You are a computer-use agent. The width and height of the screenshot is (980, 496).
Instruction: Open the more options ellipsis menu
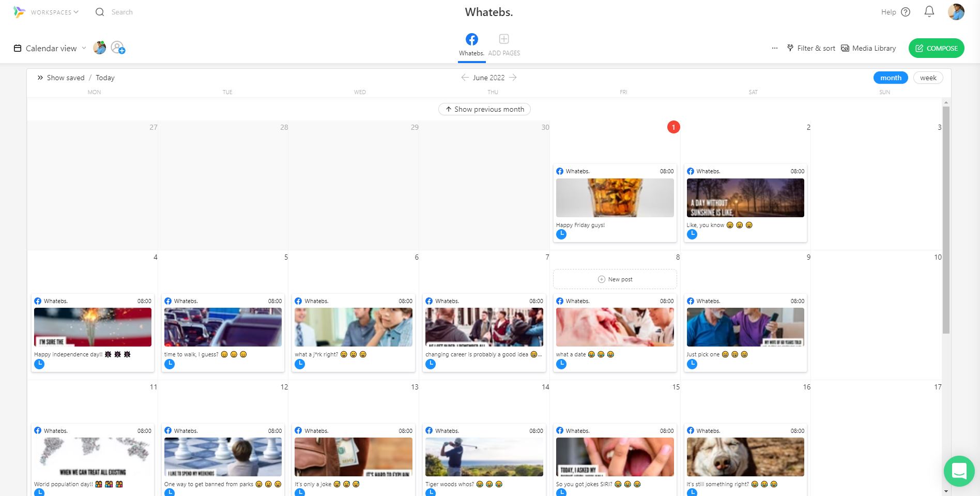click(775, 48)
